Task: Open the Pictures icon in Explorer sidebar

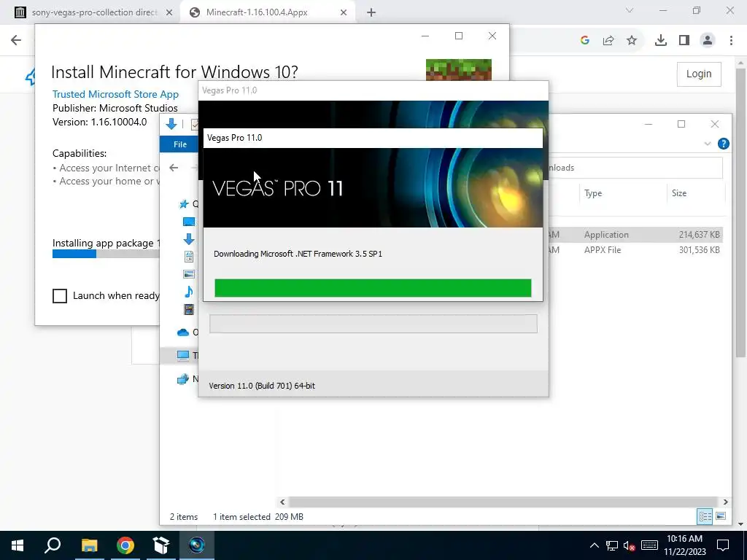Action: click(x=189, y=274)
